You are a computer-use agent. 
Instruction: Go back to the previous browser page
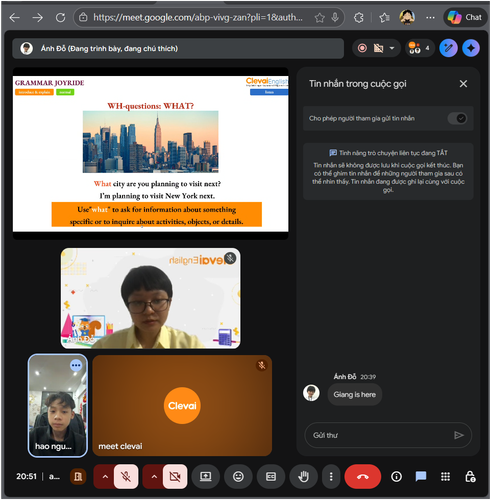tap(15, 18)
